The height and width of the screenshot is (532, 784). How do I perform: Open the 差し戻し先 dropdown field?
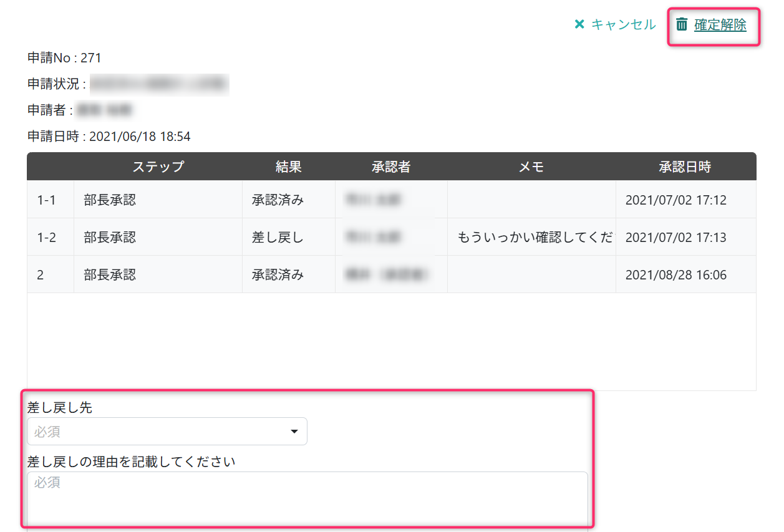(x=167, y=432)
